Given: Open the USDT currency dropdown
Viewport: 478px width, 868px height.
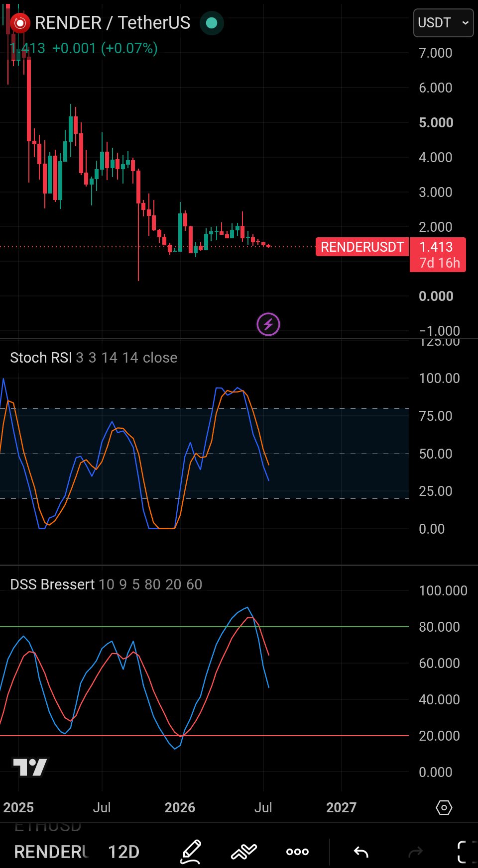Looking at the screenshot, I should tap(443, 23).
